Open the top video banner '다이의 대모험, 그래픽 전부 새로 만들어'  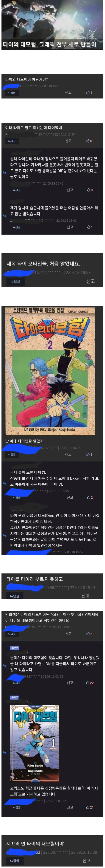52,25
